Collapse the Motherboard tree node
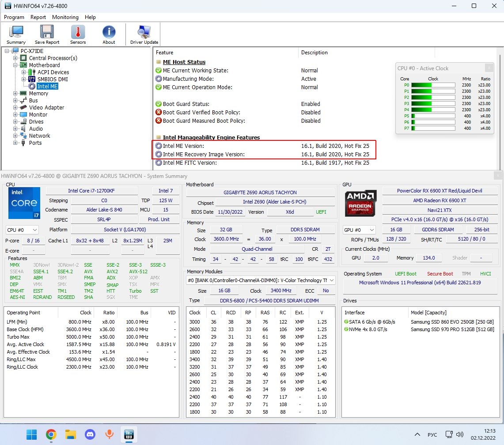The height and width of the screenshot is (445, 504). tap(15, 65)
